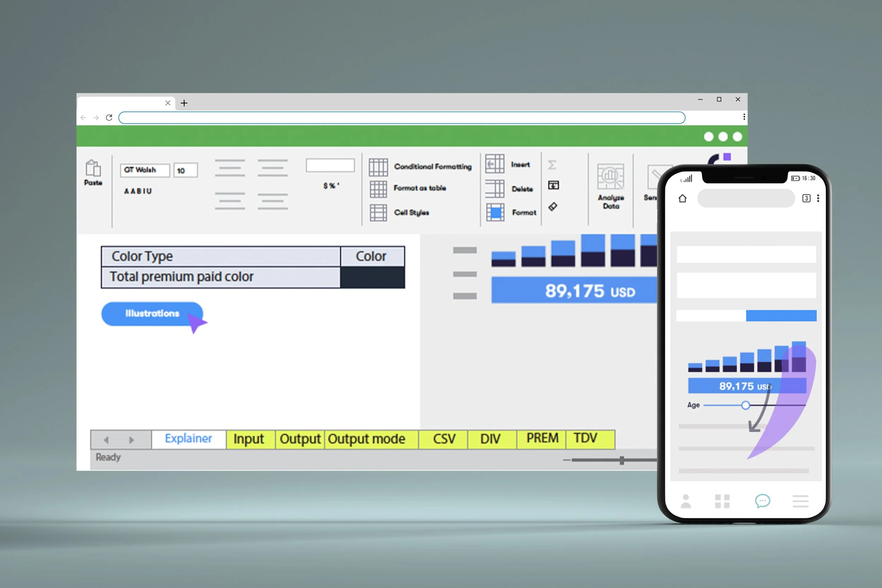The image size is (882, 588).
Task: Open the Cell Styles icon
Action: pyautogui.click(x=378, y=213)
